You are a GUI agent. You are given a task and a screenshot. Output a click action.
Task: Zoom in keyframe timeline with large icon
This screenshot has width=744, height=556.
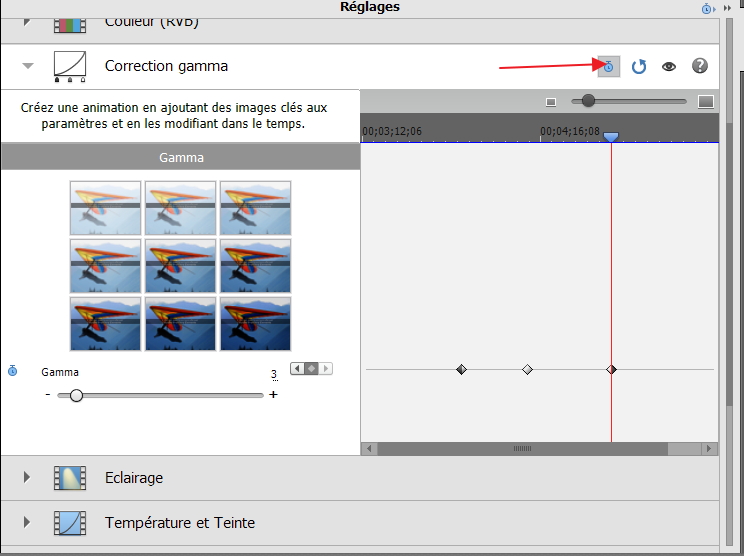pyautogui.click(x=706, y=102)
